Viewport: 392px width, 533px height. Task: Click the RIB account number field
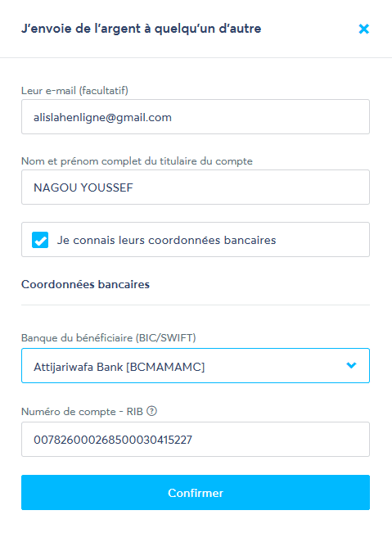pyautogui.click(x=196, y=439)
